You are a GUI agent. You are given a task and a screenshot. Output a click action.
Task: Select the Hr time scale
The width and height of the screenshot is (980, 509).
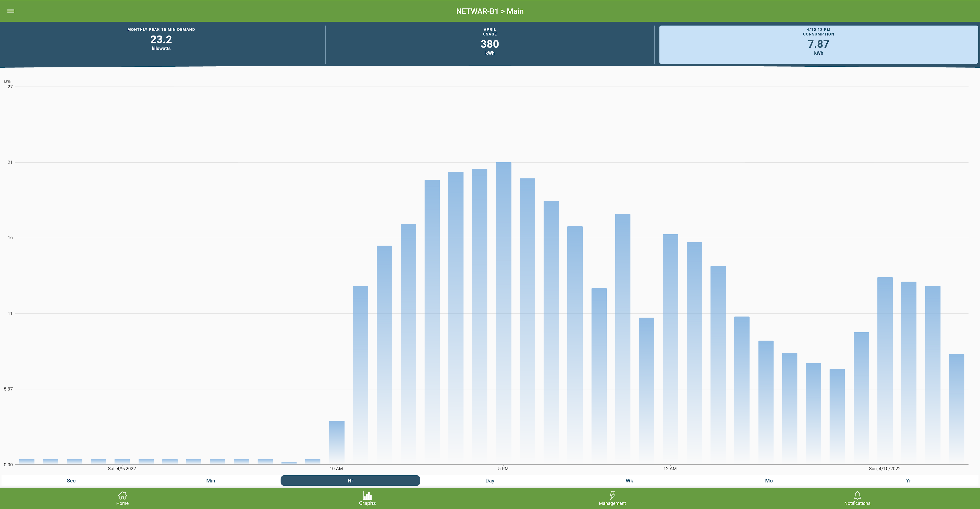(x=350, y=480)
